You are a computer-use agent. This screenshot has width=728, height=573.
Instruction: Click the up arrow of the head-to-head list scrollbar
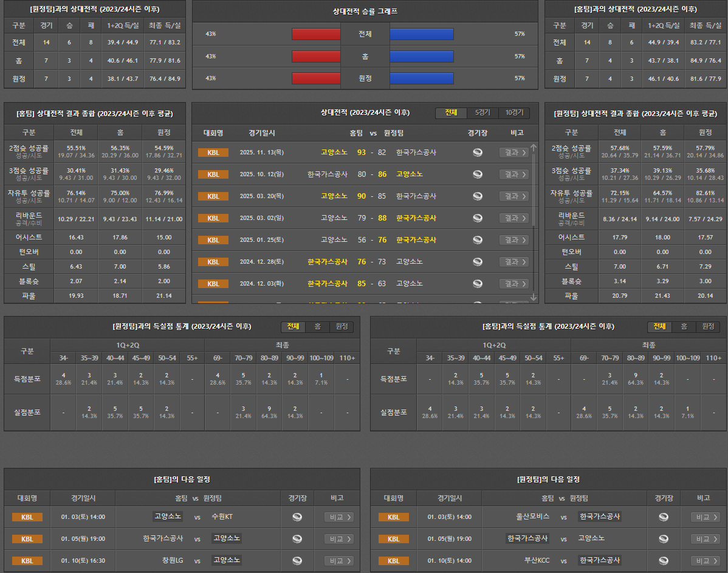pyautogui.click(x=534, y=148)
